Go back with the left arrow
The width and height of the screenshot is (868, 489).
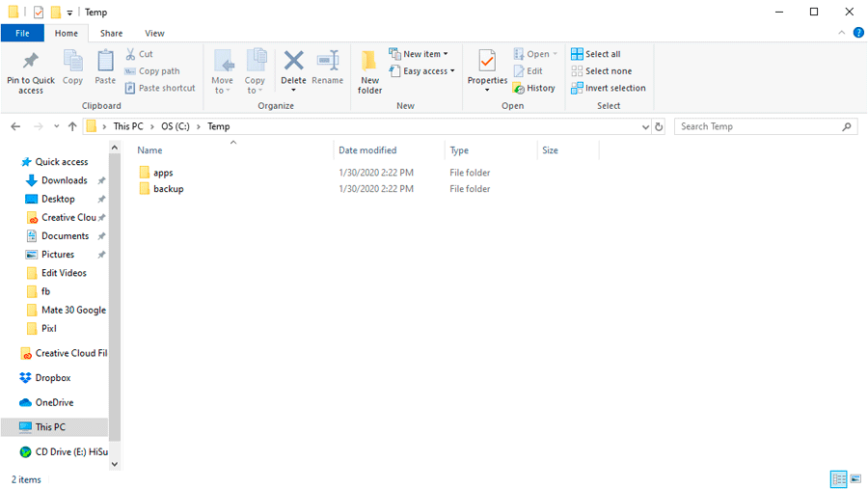coord(15,126)
